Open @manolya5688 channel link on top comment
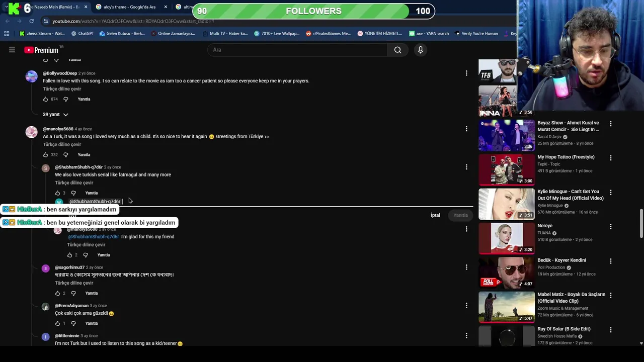Viewport: 644px width, 362px height. click(x=58, y=129)
